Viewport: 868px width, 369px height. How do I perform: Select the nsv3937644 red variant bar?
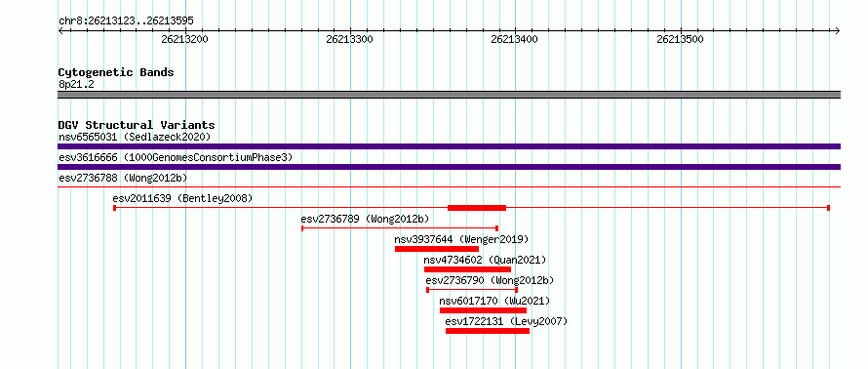pyautogui.click(x=437, y=249)
